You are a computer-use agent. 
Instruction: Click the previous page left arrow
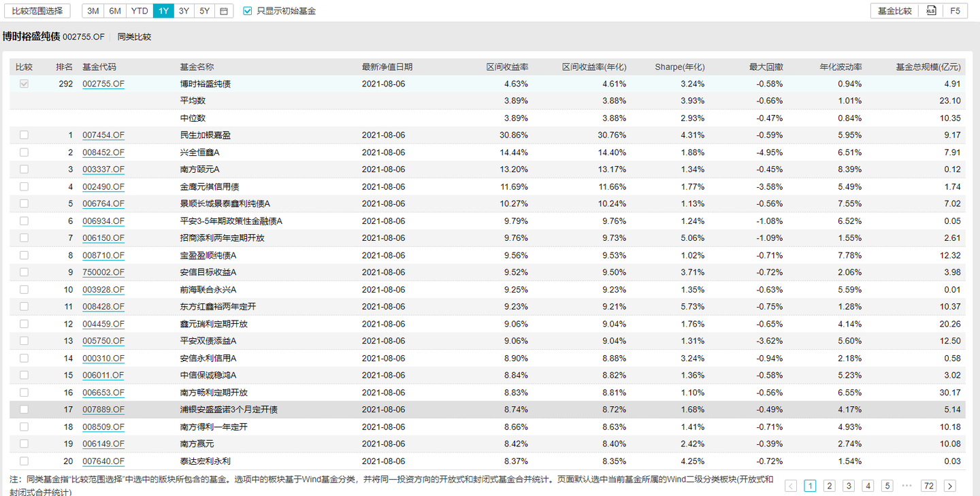click(791, 486)
